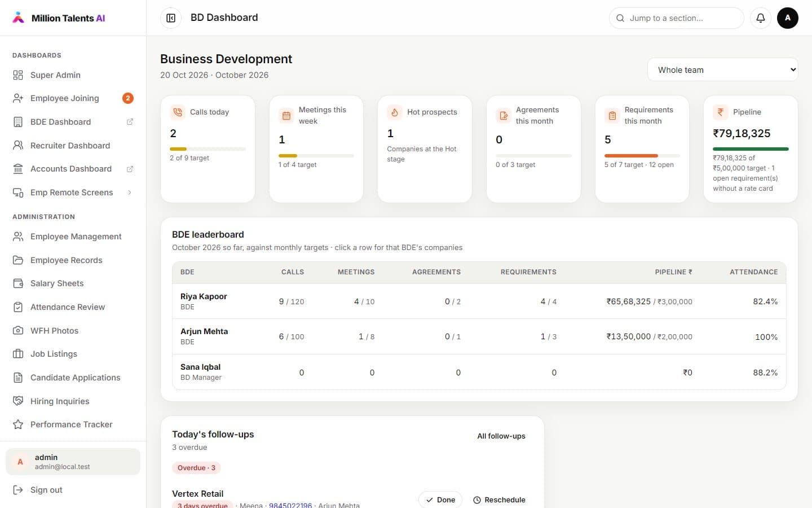
Task: Click the Performance Tracker star icon
Action: click(18, 424)
